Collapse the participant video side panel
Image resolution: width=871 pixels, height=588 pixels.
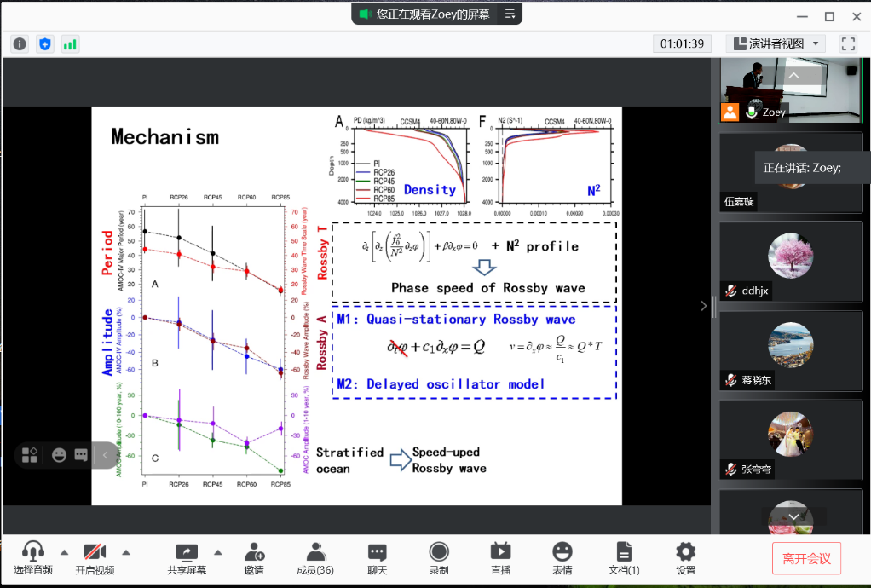pos(703,306)
